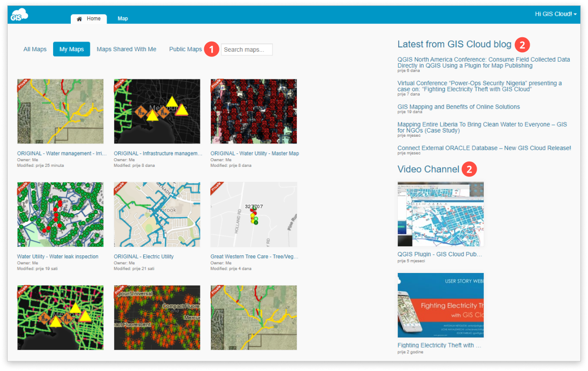Screen dimensions: 588x371
Task: Select the Home icon in the navigation bar
Action: [x=79, y=19]
